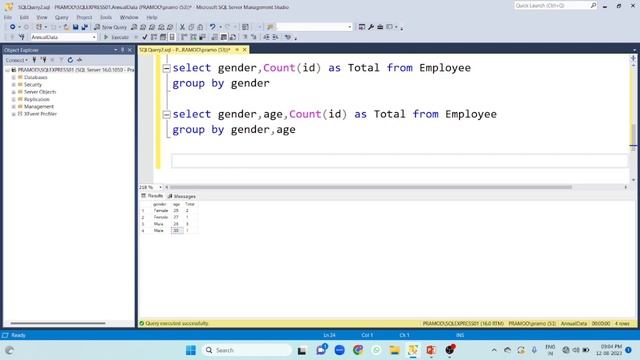This screenshot has width=640, height=360.
Task: Click the Comment out selected lines icon
Action: pos(245,37)
